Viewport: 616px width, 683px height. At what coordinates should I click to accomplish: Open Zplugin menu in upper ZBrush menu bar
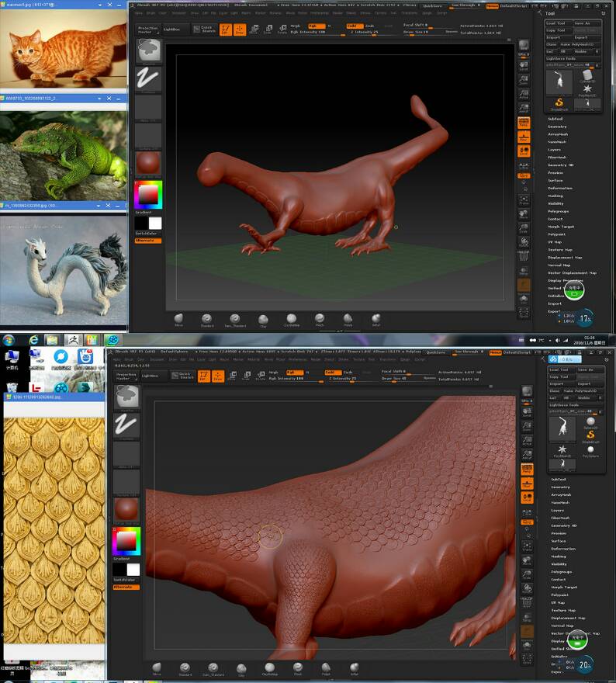point(428,13)
